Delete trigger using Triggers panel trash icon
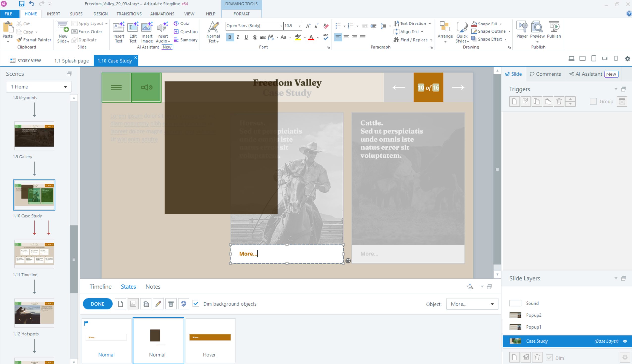632x364 pixels. point(559,101)
